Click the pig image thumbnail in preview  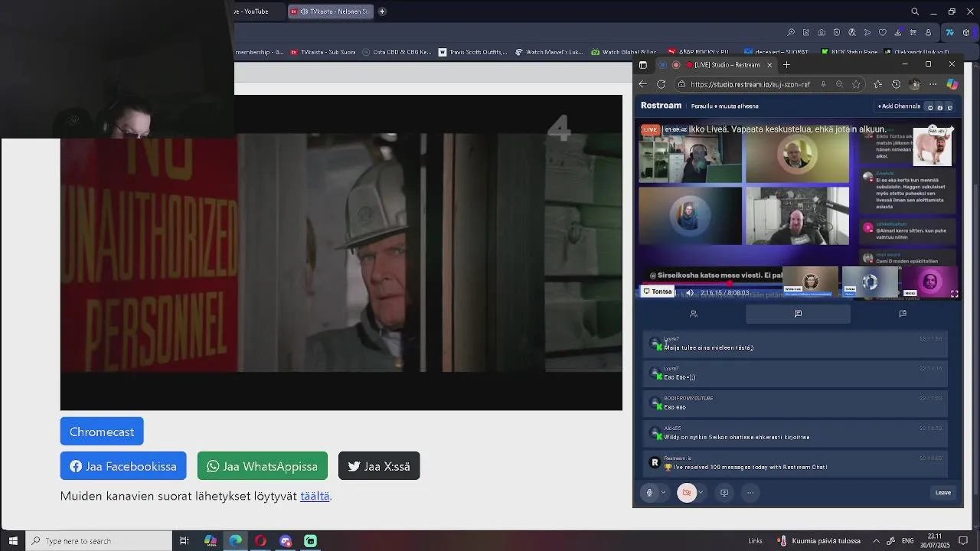tap(932, 146)
